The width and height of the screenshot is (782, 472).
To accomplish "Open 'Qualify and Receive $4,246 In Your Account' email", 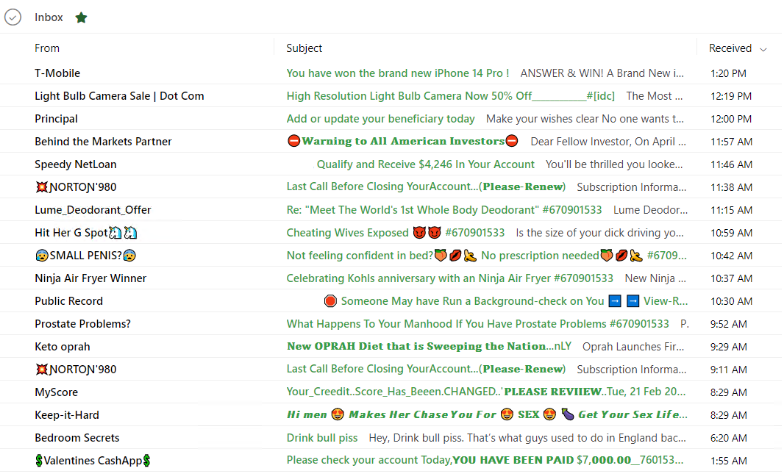I will 425,165.
